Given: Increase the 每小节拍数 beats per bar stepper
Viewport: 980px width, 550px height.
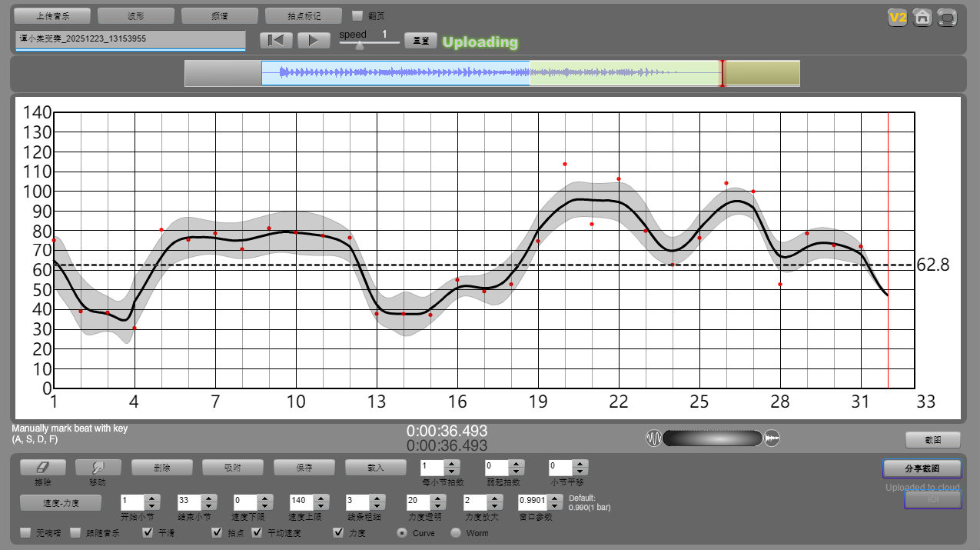Looking at the screenshot, I should [x=452, y=463].
